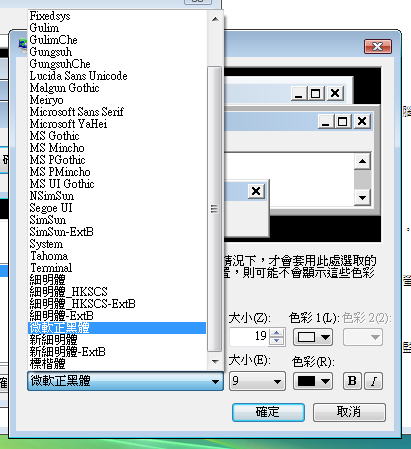Select Microsoft YaHei font
Viewport: 411px width, 449px height.
117,124
